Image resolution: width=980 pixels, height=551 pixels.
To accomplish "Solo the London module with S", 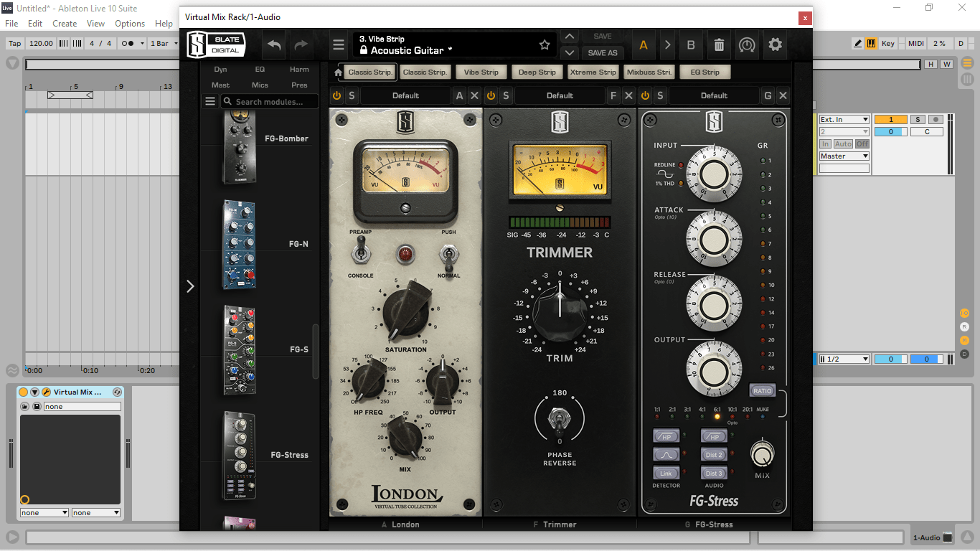I will point(352,95).
